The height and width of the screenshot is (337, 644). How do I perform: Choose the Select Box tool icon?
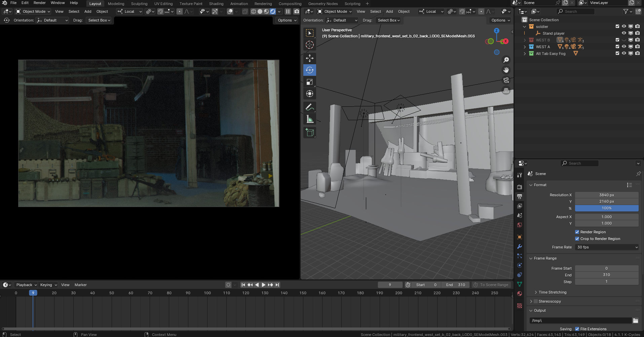[x=310, y=33]
